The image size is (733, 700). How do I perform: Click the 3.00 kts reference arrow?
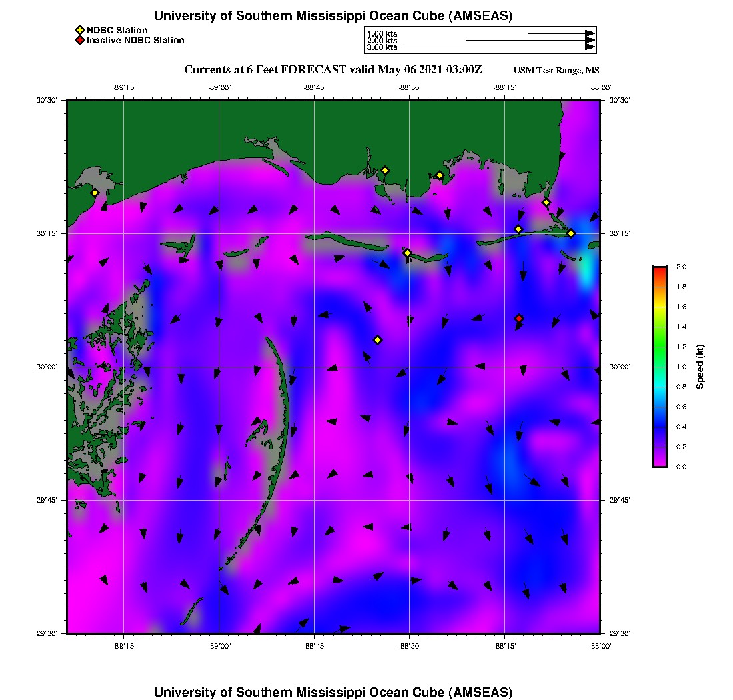point(500,47)
